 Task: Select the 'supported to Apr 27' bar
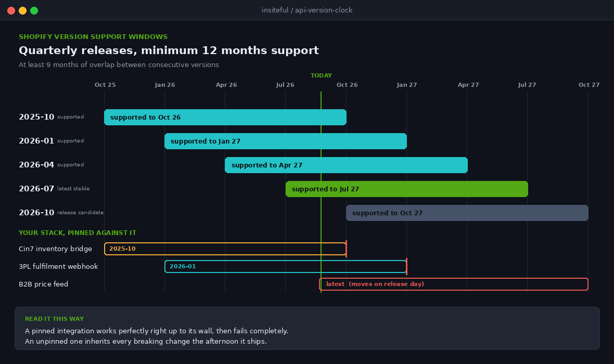coord(346,165)
